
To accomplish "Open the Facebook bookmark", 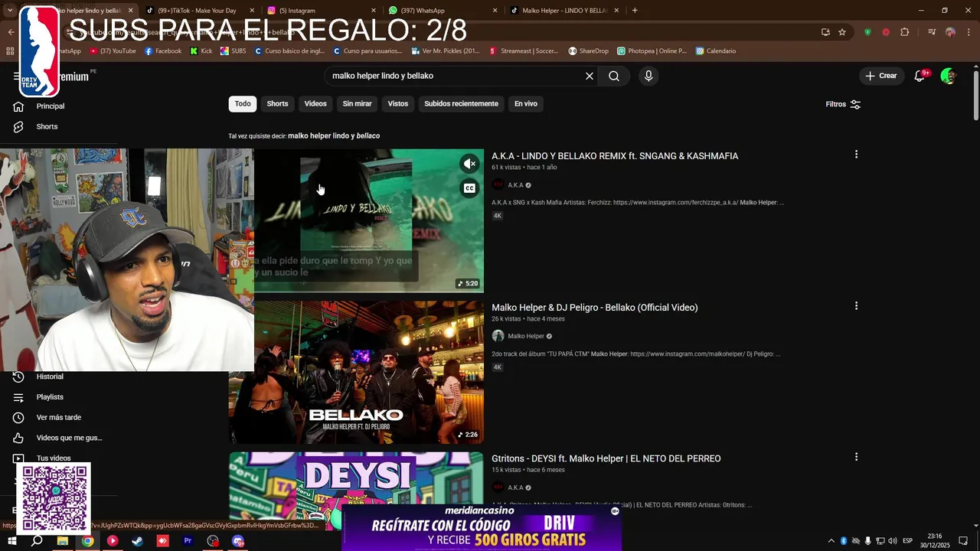I will click(x=163, y=51).
